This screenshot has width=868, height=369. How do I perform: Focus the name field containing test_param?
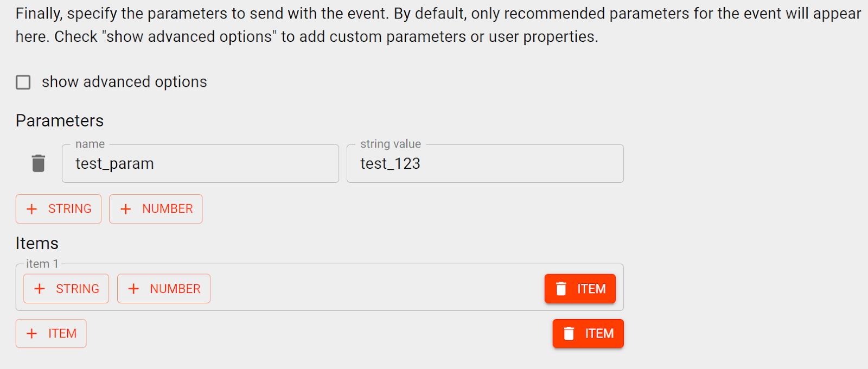tap(200, 164)
